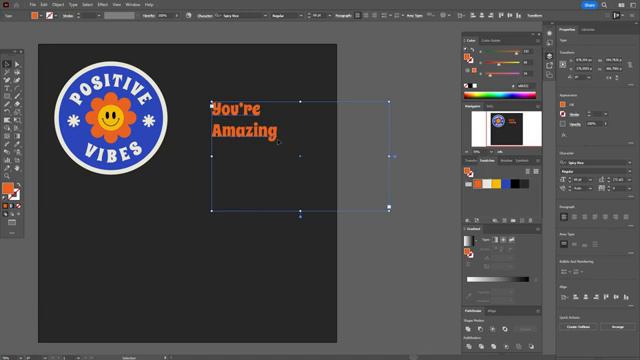Open the stroke color dropdown in control bar
This screenshot has height=360, width=640.
point(56,16)
